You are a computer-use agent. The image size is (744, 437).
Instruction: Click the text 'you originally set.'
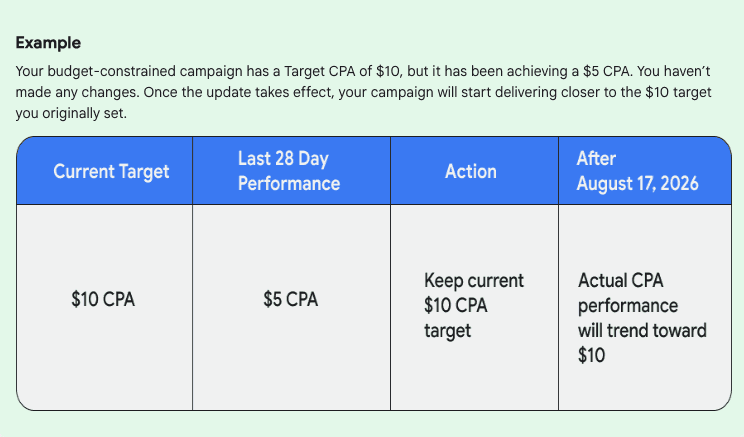(71, 113)
